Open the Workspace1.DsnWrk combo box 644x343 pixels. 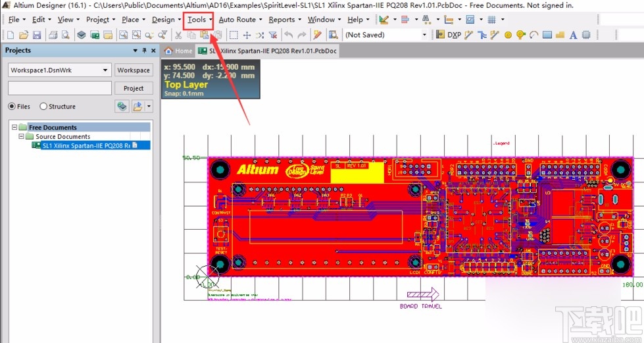pos(60,70)
